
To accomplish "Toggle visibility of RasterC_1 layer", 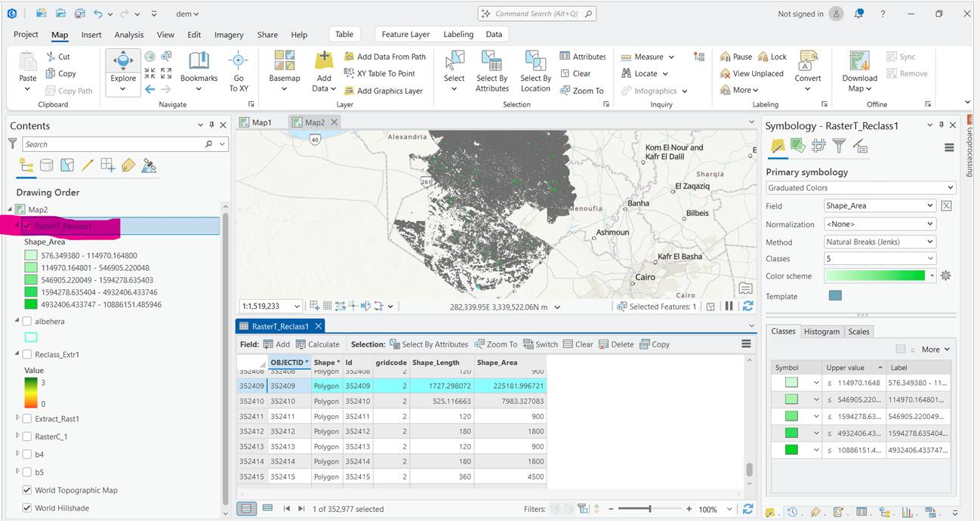I will [x=28, y=436].
